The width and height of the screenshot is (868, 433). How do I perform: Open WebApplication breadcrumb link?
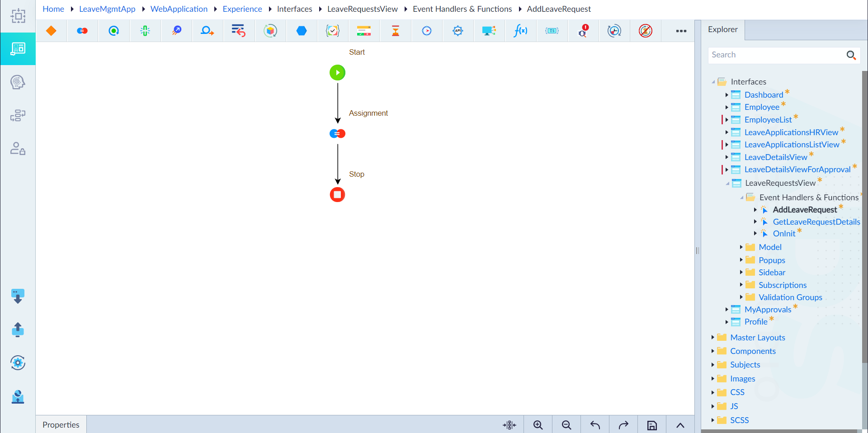[179, 9]
